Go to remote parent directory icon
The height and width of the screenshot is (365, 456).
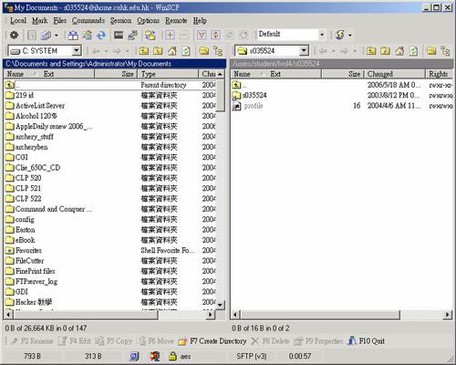point(371,51)
